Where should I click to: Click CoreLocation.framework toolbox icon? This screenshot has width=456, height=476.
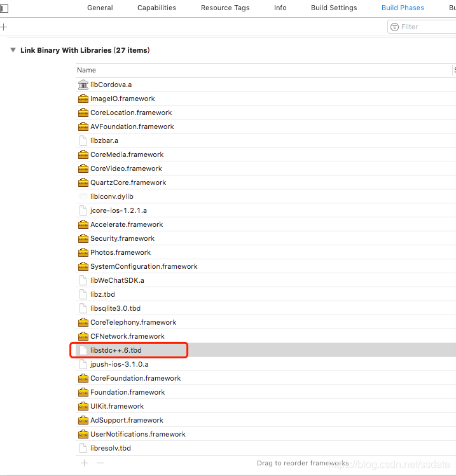[x=83, y=112]
